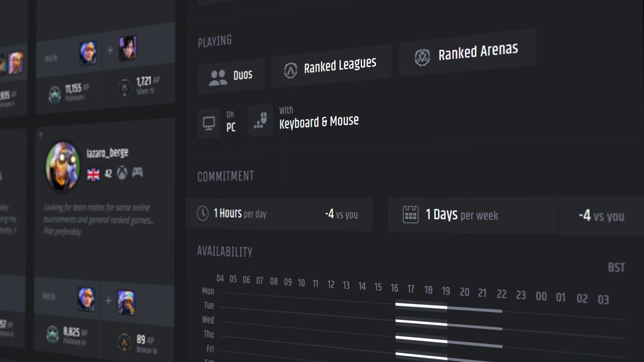The height and width of the screenshot is (362, 644).
Task: Click the keyboard and mouse icon
Action: click(x=261, y=120)
